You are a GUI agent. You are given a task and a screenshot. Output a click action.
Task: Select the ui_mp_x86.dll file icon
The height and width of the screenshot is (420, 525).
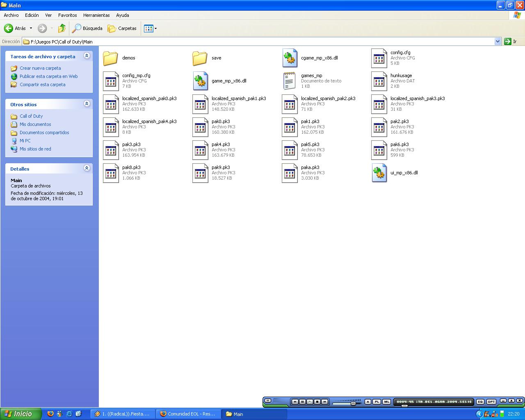(379, 173)
